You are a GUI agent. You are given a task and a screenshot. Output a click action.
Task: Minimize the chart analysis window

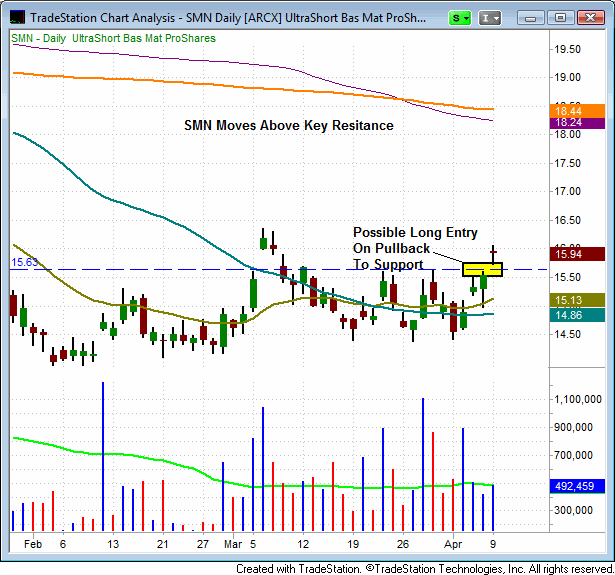pos(530,18)
